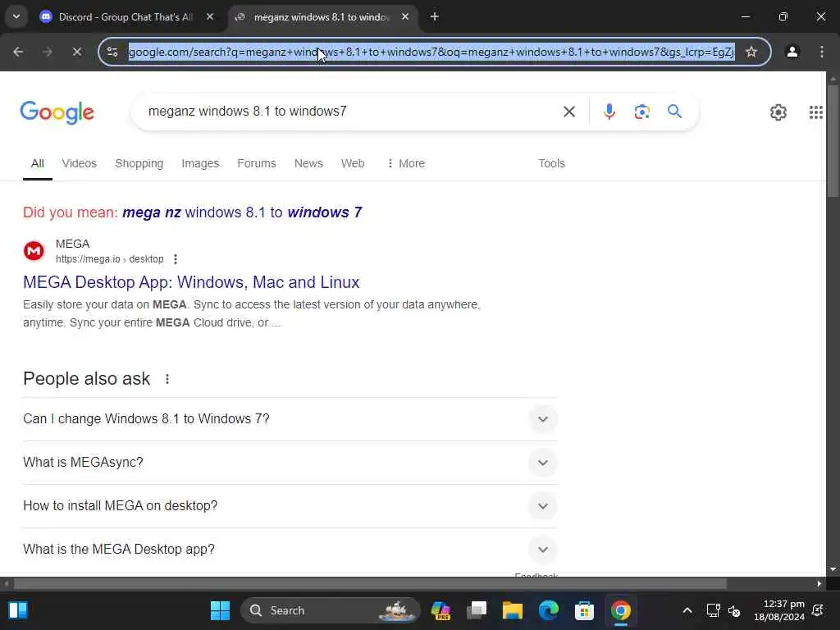Bookmark this page with the star icon
This screenshot has height=630, width=840.
pyautogui.click(x=751, y=52)
